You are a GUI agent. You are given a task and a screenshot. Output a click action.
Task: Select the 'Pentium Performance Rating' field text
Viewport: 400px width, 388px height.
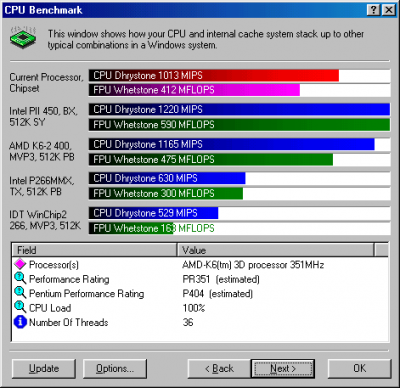click(x=87, y=293)
